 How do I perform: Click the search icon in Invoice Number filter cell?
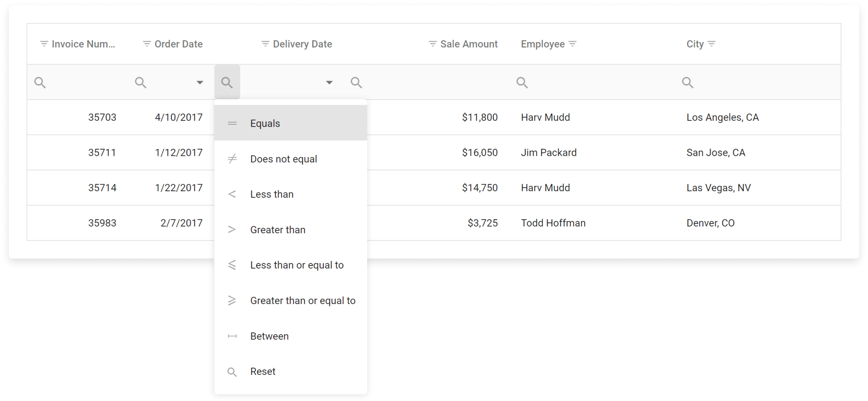coord(40,82)
